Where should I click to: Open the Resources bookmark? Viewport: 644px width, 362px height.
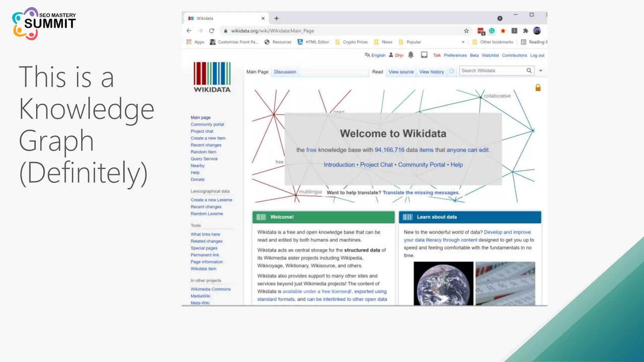pos(278,42)
